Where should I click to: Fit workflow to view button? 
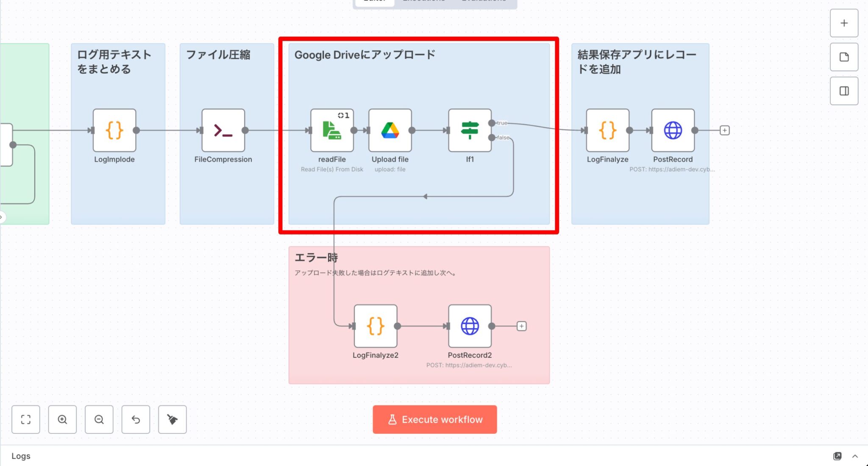tap(26, 419)
